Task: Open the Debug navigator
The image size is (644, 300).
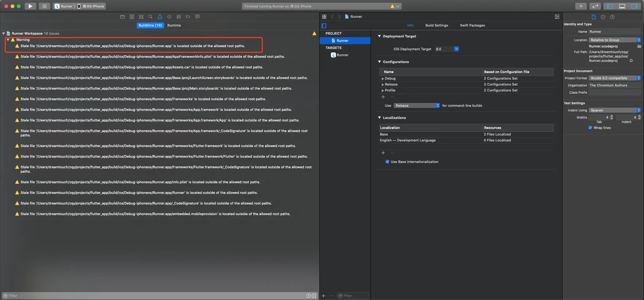Action: [x=179, y=17]
